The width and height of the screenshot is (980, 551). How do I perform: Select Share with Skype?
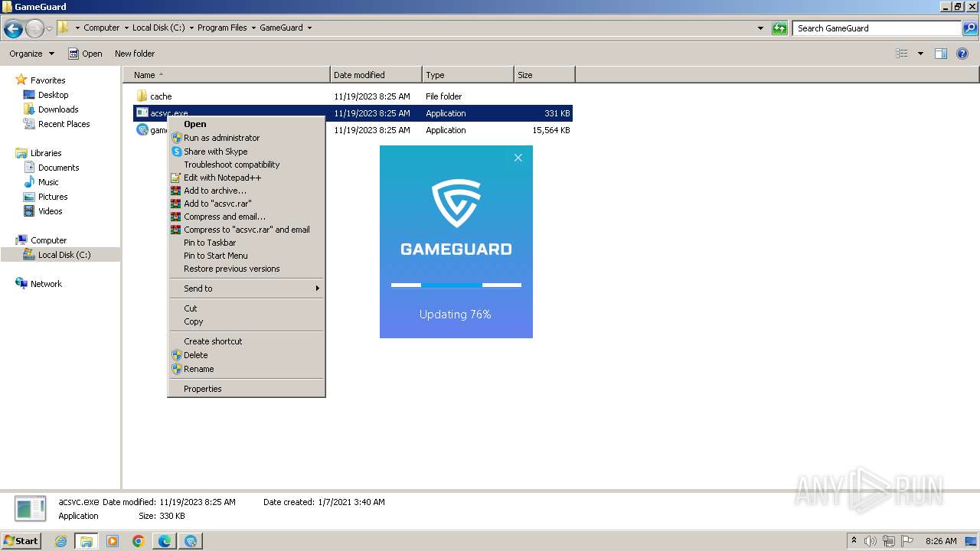coord(247,152)
